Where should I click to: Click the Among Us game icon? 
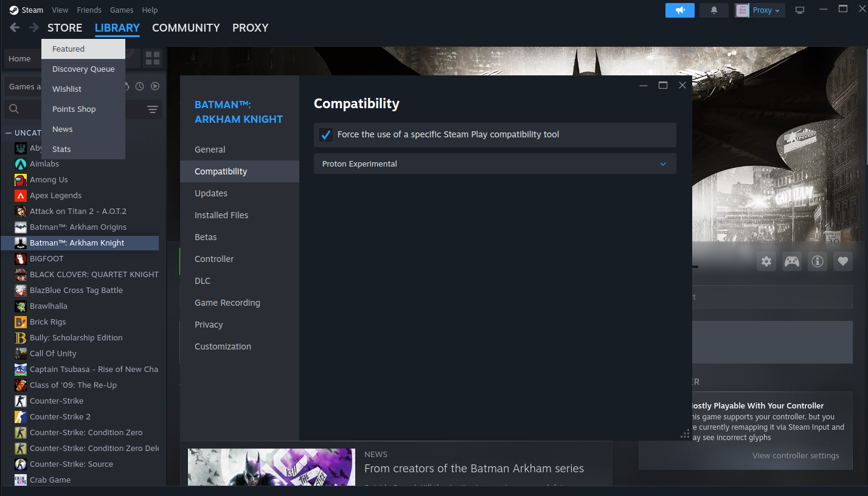21,180
